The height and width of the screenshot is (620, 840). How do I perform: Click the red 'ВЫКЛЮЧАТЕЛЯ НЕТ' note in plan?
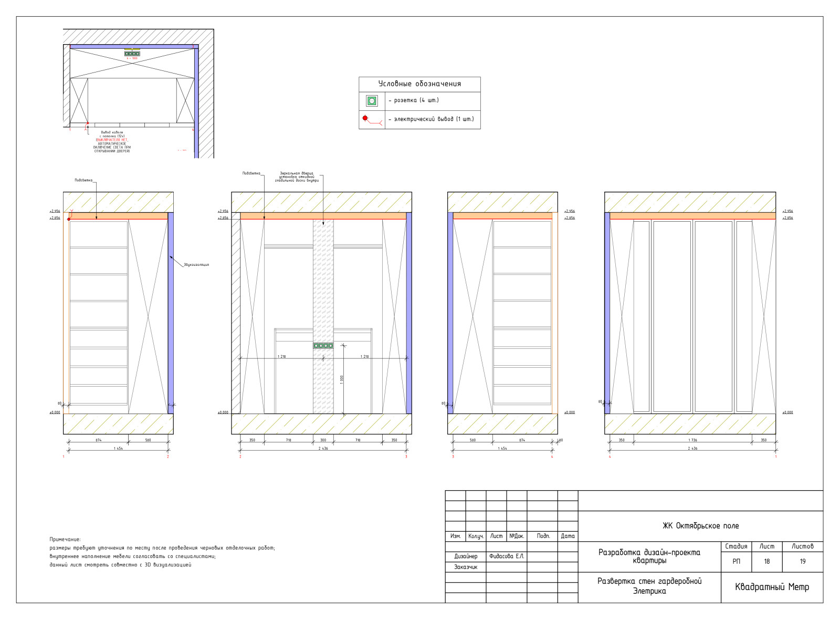click(x=112, y=140)
